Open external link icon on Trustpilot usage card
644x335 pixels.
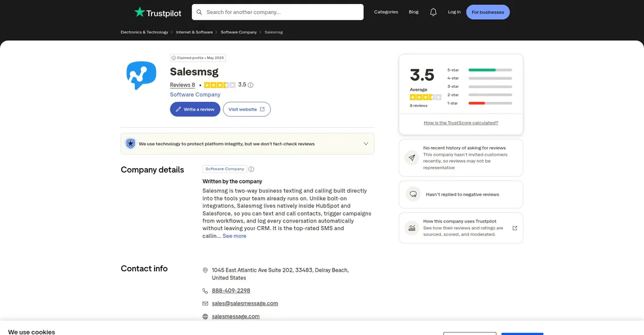515,228
